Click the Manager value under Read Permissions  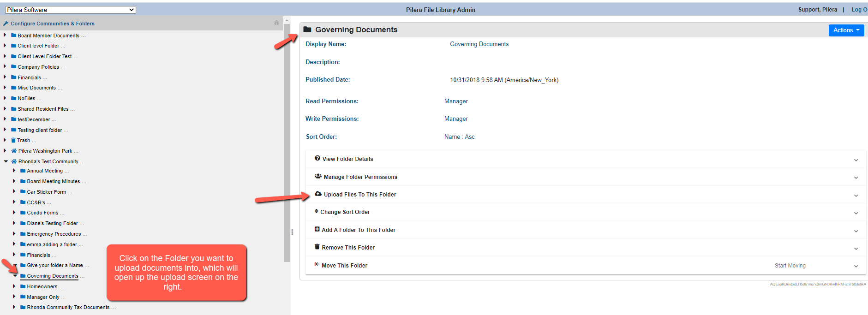[456, 101]
